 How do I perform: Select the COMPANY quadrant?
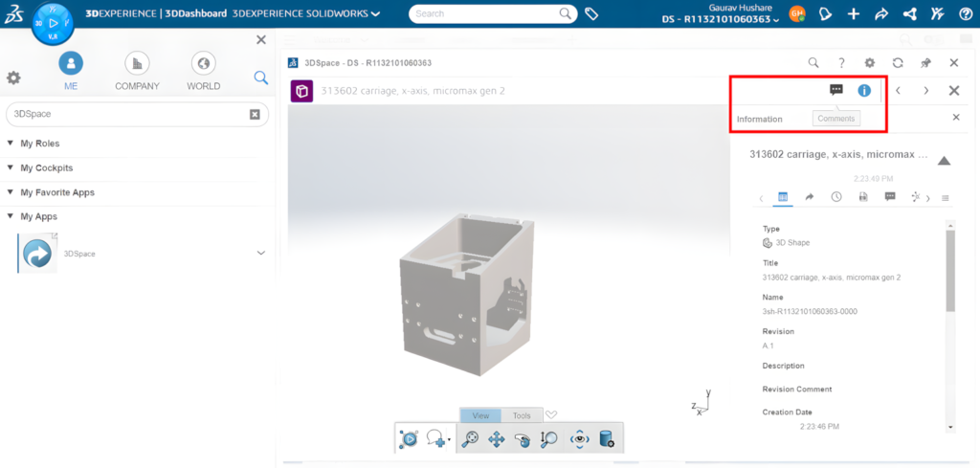click(x=137, y=71)
